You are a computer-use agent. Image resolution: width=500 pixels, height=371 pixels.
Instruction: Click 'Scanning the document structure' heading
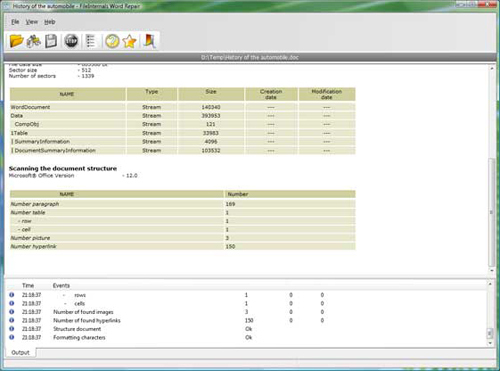tap(63, 168)
